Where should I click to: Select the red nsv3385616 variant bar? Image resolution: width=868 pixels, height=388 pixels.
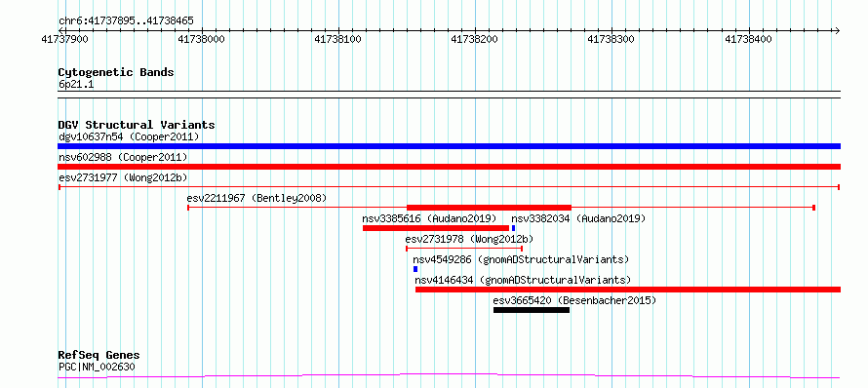436,228
